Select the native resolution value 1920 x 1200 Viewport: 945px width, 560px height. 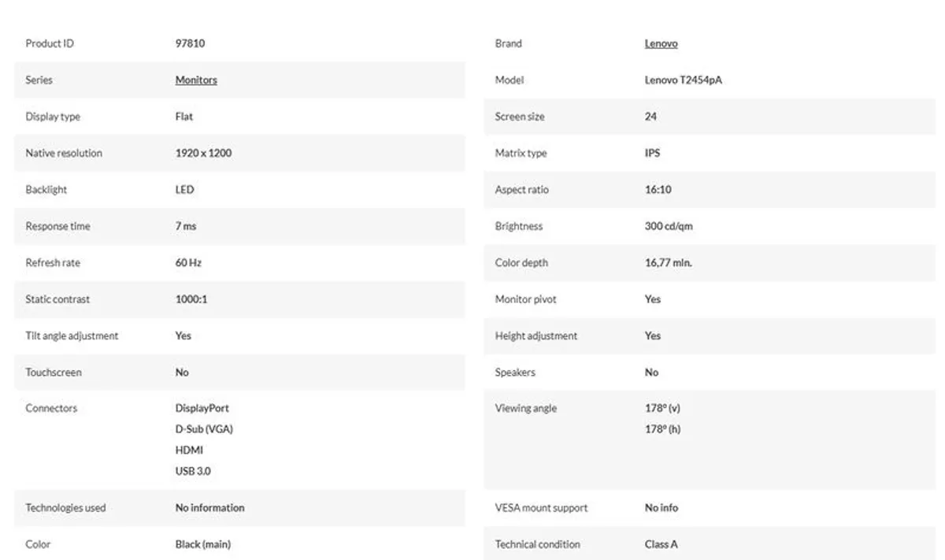click(203, 154)
